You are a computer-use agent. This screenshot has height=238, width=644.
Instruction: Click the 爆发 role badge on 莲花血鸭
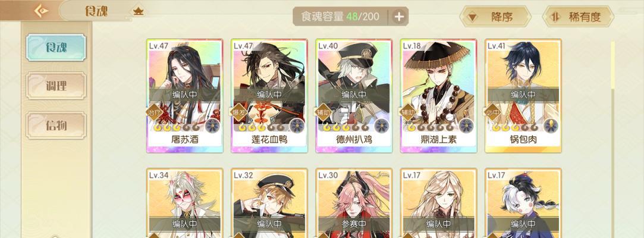(238, 111)
